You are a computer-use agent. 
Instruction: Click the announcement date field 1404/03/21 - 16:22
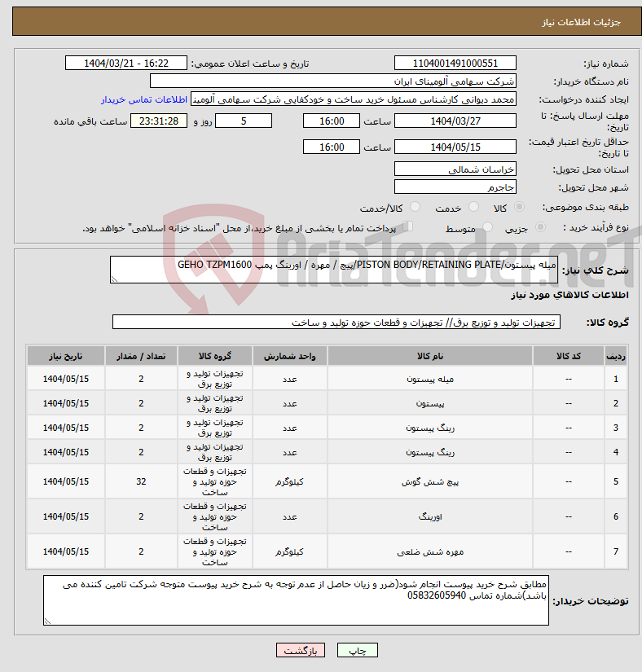[126, 63]
